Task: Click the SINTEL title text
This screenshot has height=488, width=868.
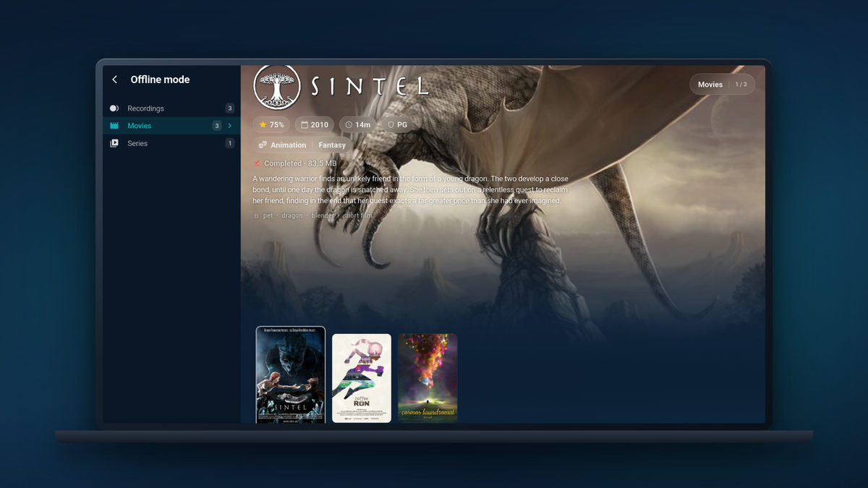Action: coord(370,87)
